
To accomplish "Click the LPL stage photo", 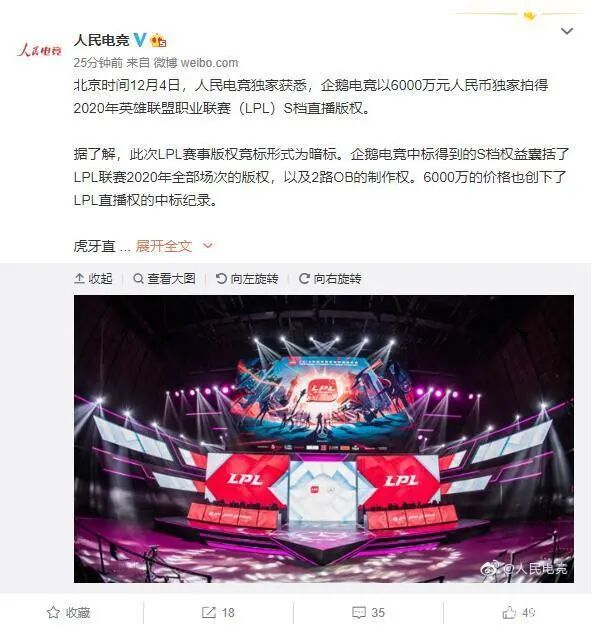I will coord(324,439).
